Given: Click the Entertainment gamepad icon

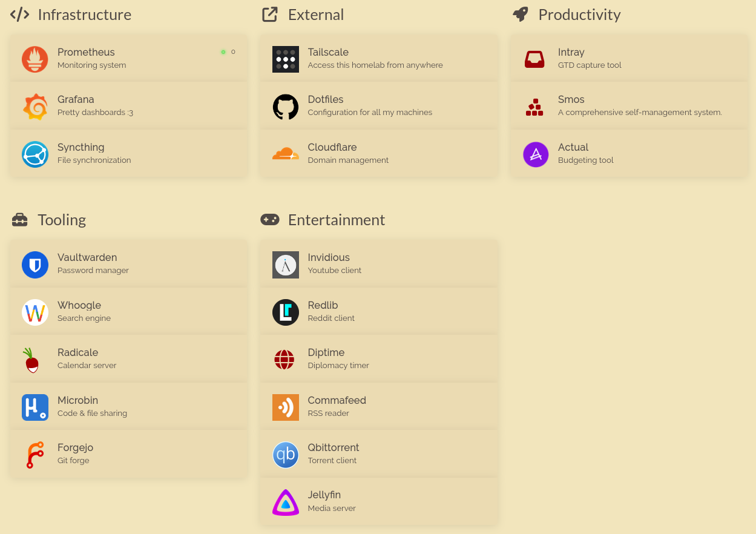Looking at the screenshot, I should pyautogui.click(x=270, y=219).
